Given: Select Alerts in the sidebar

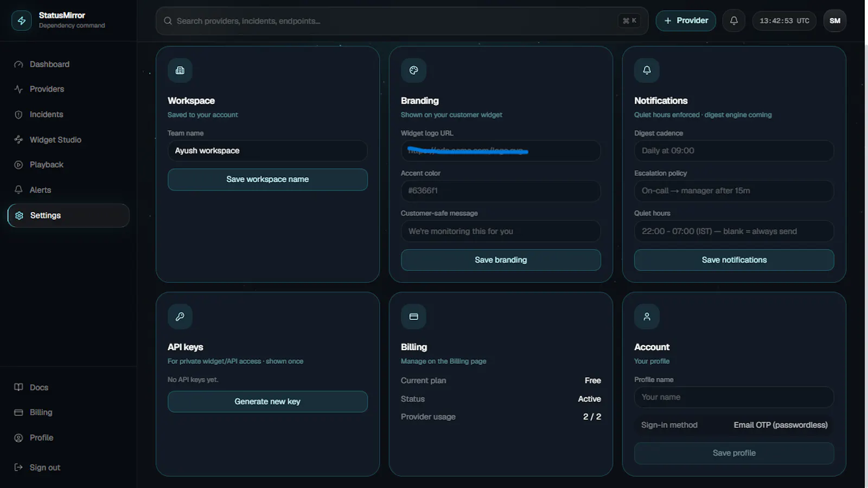Looking at the screenshot, I should (x=68, y=190).
